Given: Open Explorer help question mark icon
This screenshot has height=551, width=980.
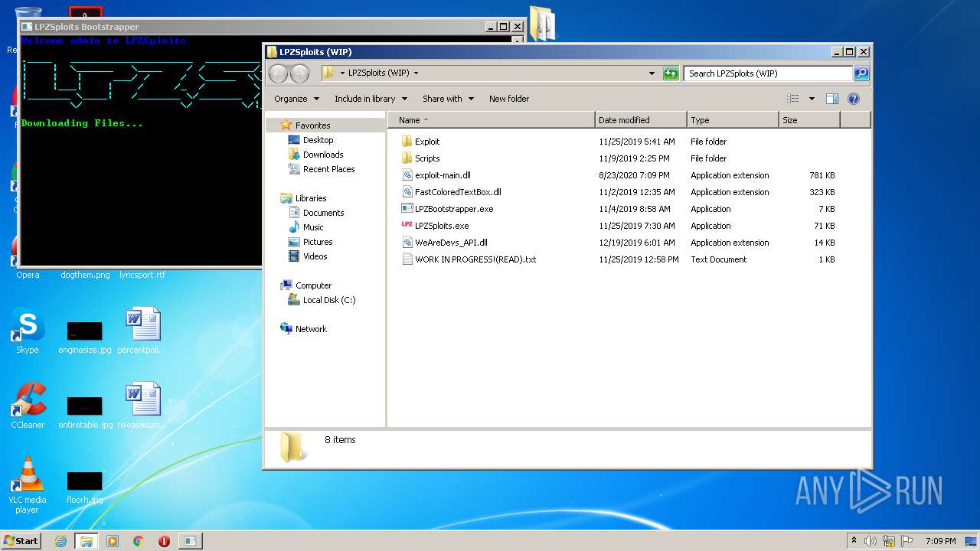Looking at the screenshot, I should [854, 99].
